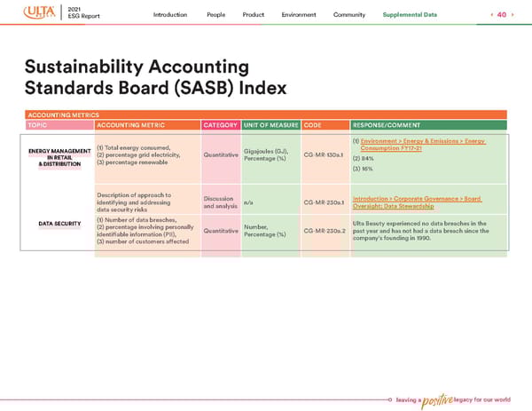Open the Product section
Screen dimensions: 532x411
[254, 14]
